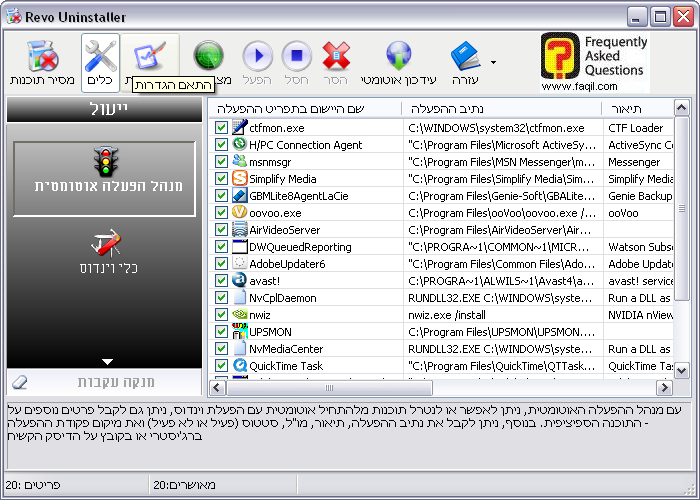Click the CTF Loader description cell
This screenshot has width=700, height=500.
point(635,128)
